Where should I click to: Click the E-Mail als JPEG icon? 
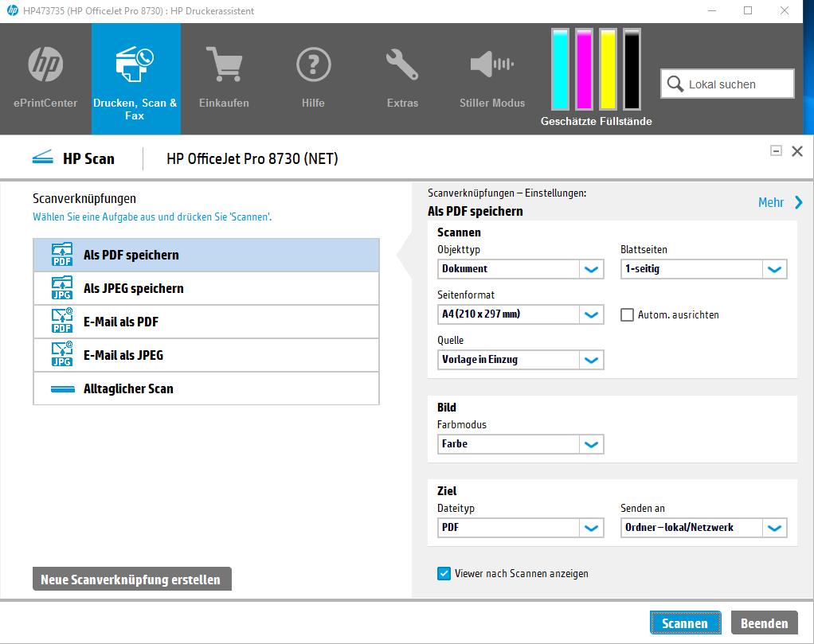[62, 354]
